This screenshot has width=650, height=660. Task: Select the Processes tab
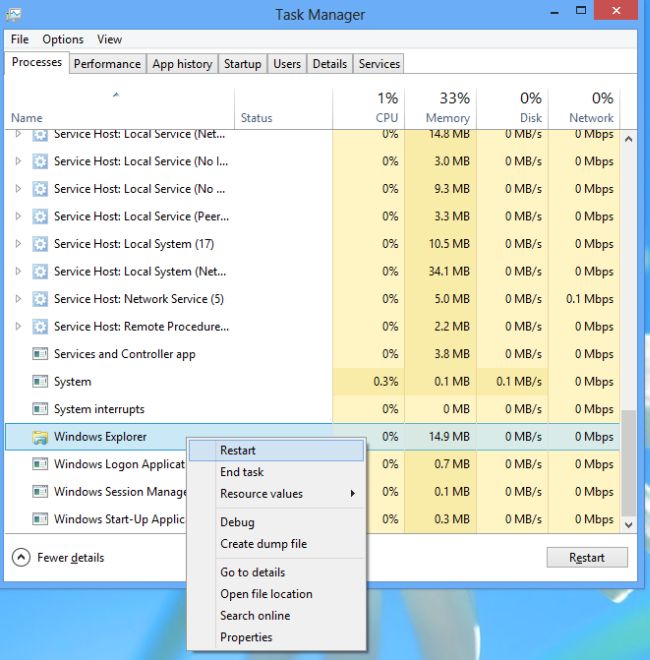pyautogui.click(x=37, y=62)
